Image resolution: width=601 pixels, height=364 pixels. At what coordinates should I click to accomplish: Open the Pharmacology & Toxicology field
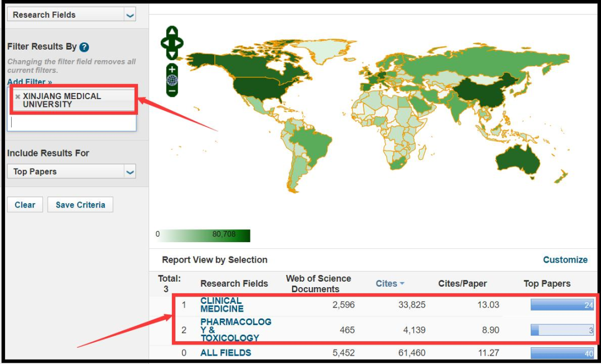235,330
